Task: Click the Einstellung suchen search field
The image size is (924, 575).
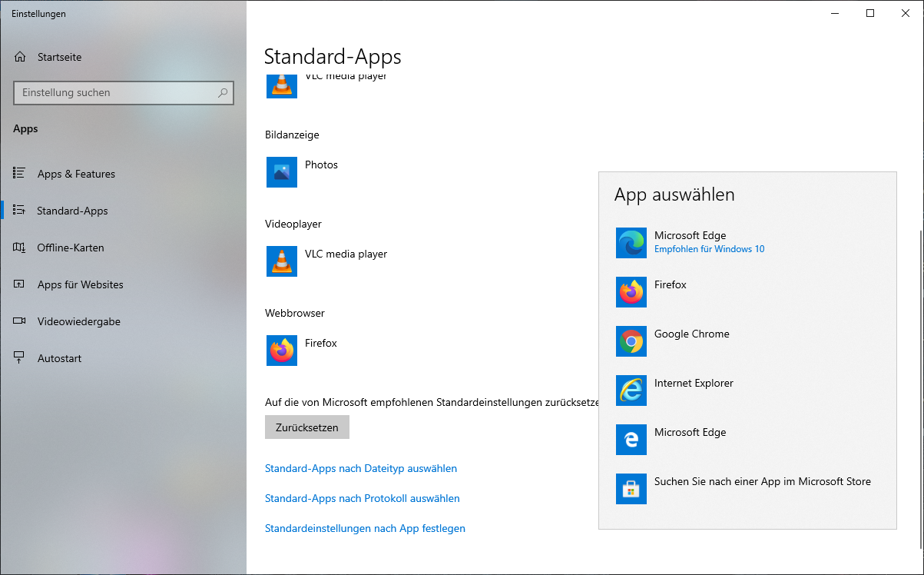Action: (124, 93)
